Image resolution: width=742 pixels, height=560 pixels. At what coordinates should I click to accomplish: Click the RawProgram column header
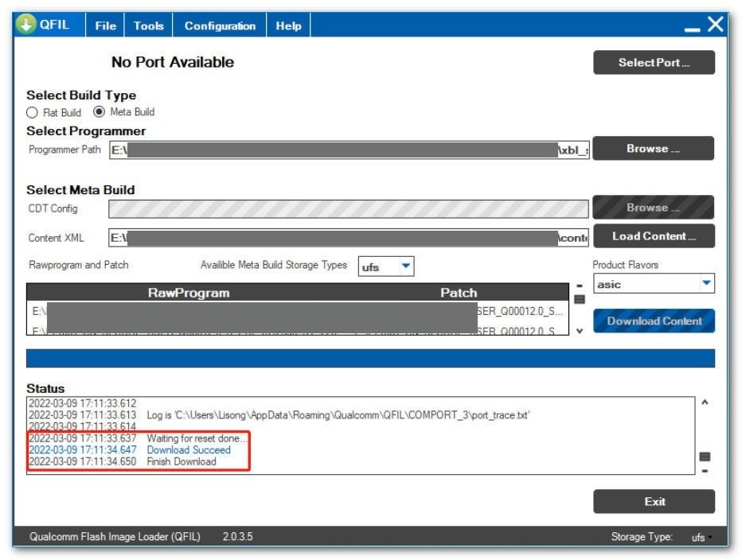(189, 293)
